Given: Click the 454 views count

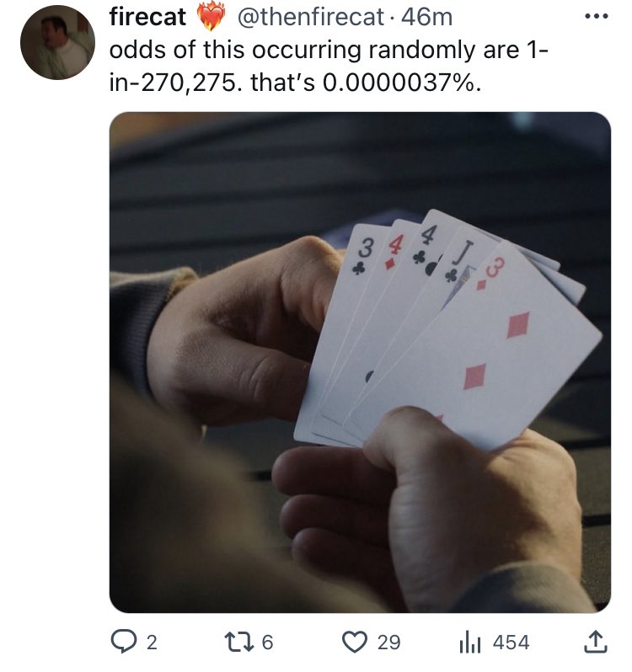Looking at the screenshot, I should point(511,643).
